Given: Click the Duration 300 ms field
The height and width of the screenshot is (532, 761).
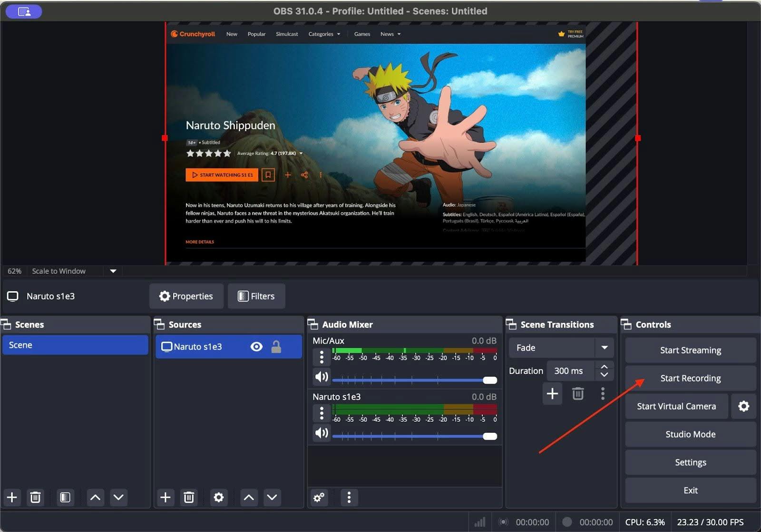Looking at the screenshot, I should coord(570,371).
